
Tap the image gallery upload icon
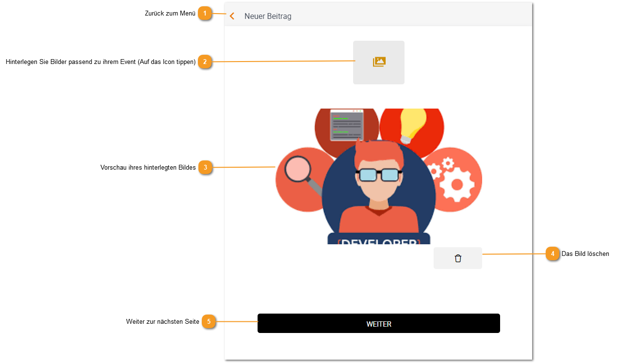point(379,62)
